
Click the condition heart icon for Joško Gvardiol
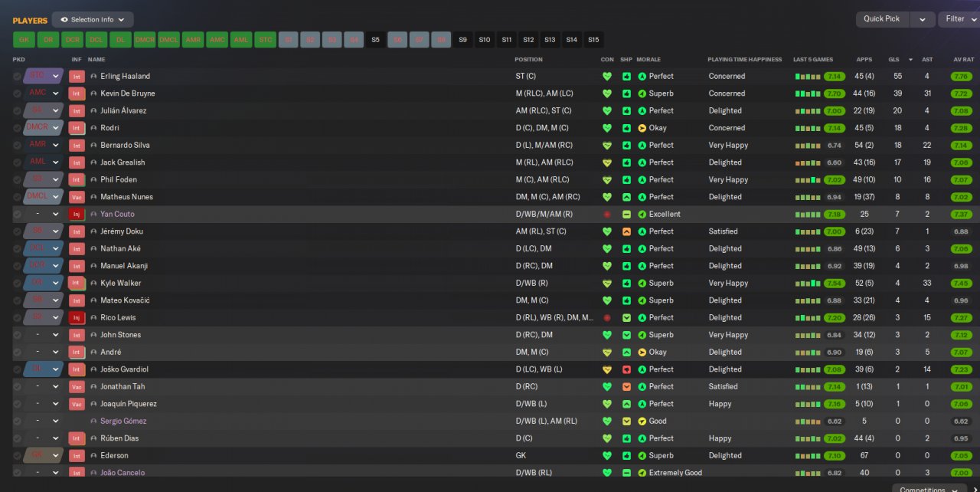[x=607, y=369]
